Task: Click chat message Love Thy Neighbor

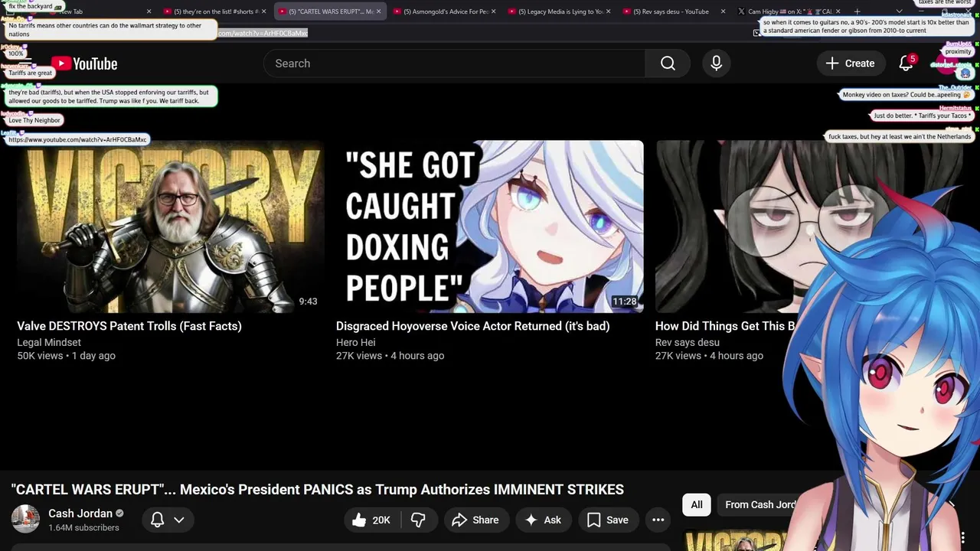Action: pos(34,120)
